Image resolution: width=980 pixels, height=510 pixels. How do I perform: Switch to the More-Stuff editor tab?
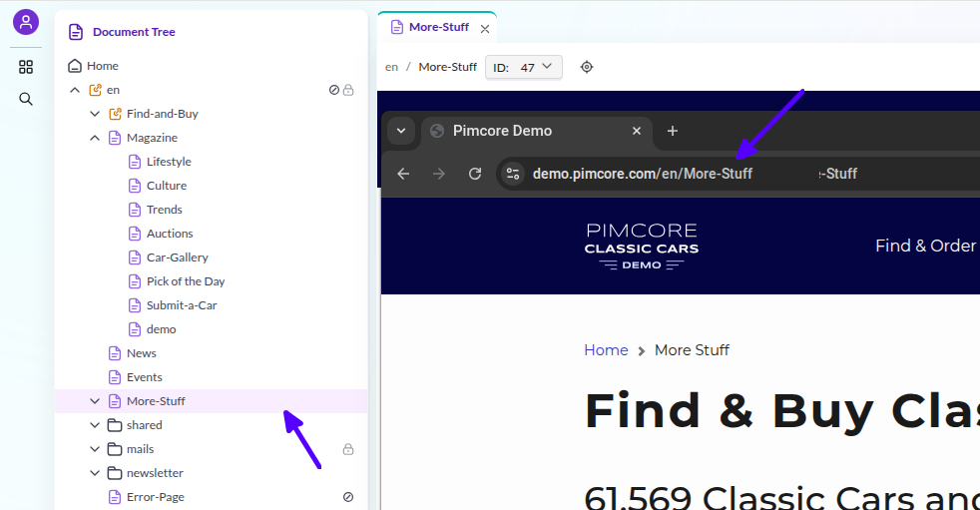[x=438, y=28]
